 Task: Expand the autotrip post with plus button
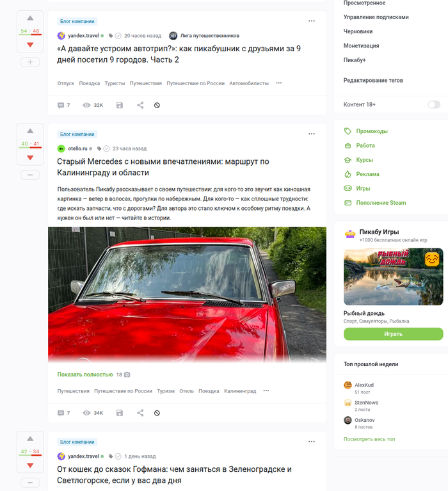tap(30, 62)
